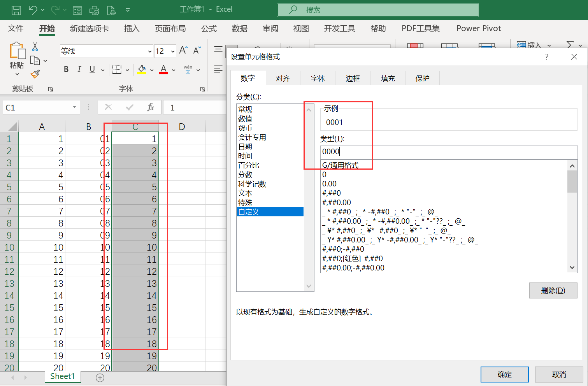
Task: Select column header D
Action: pos(182,126)
